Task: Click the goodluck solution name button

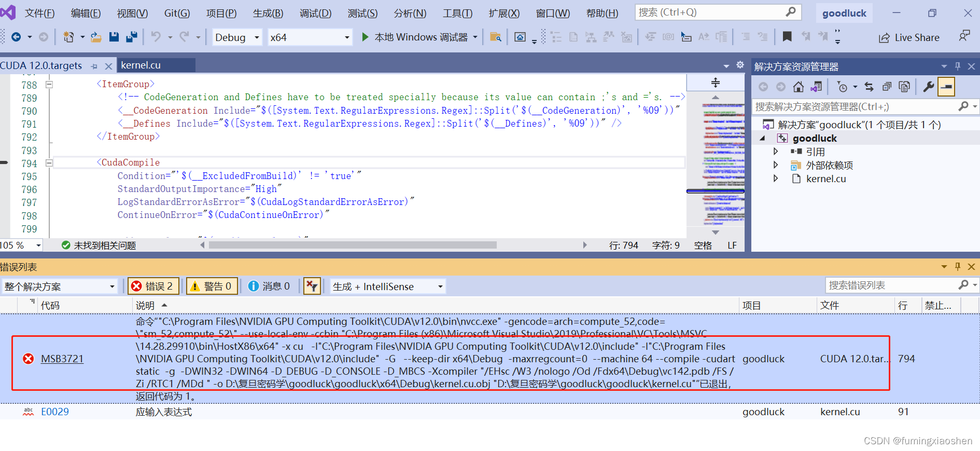Action: [844, 13]
